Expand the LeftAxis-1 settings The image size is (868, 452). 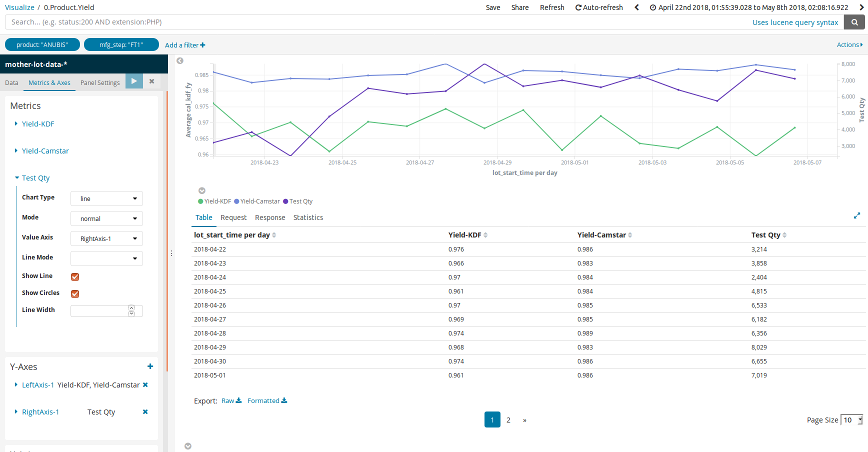coord(34,385)
